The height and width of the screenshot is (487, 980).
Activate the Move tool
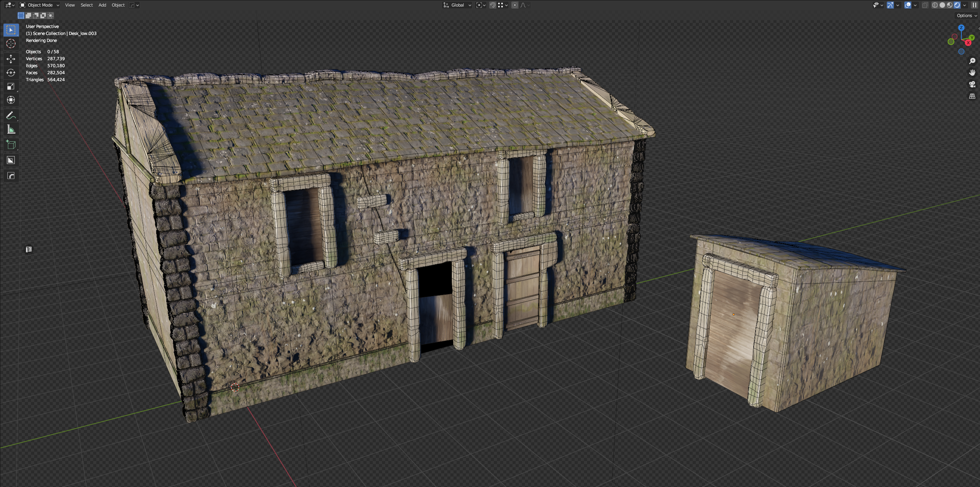[11, 59]
